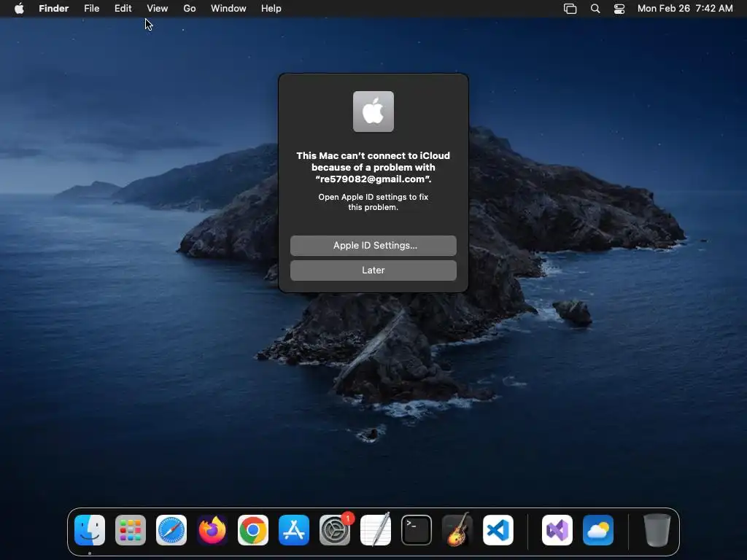The height and width of the screenshot is (560, 747).
Task: Open System Preferences with notification badge
Action: click(335, 530)
